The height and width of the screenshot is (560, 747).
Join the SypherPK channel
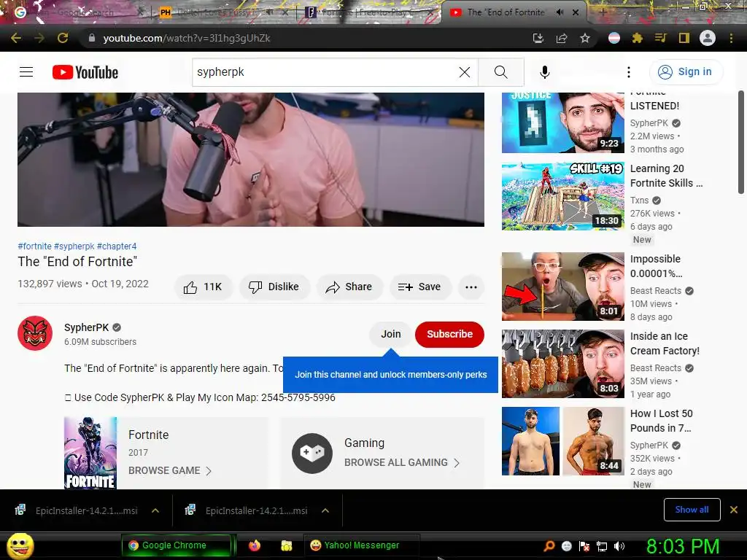pos(391,334)
